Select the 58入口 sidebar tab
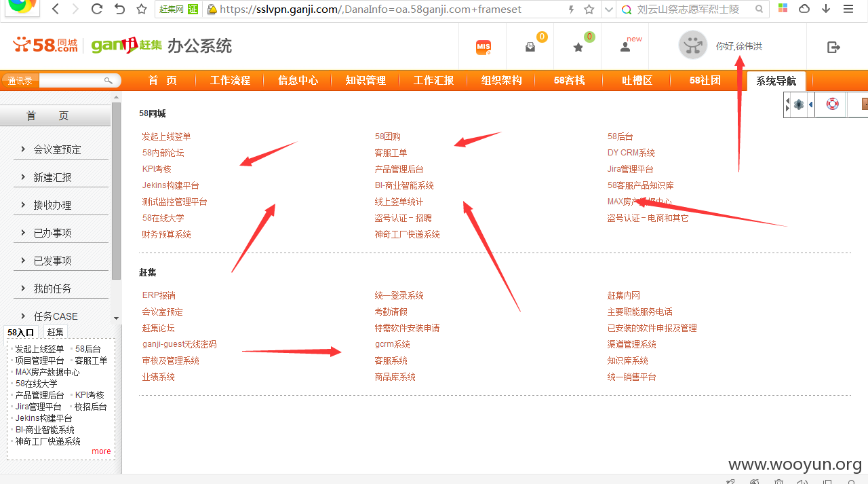The image size is (868, 484). tap(20, 332)
